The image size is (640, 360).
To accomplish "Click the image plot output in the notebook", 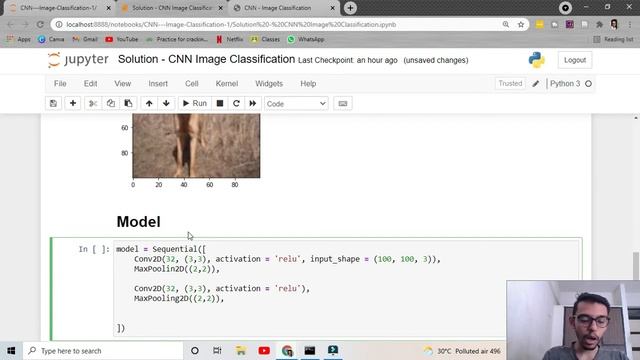I will pos(196,146).
